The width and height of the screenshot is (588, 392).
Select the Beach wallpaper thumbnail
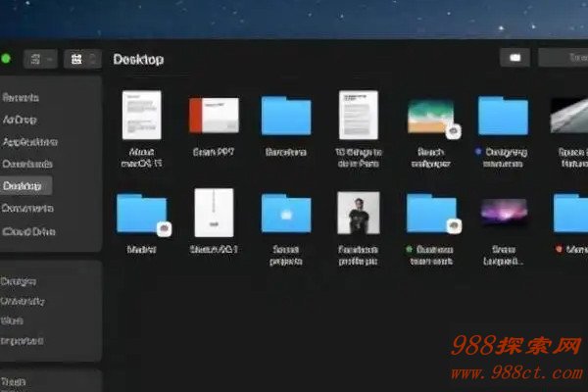tap(430, 117)
